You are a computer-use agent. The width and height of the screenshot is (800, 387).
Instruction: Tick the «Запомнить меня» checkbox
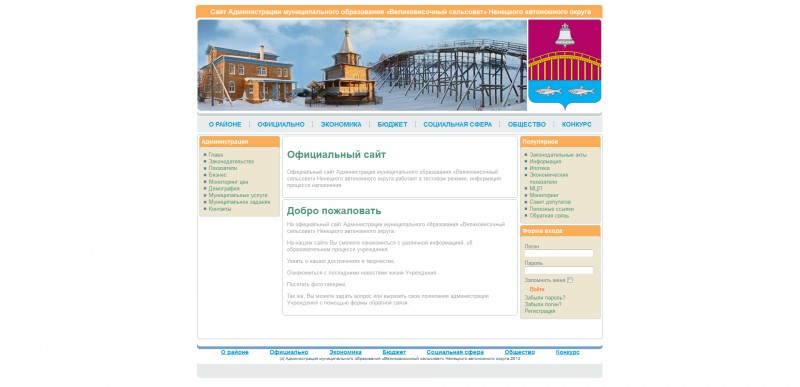pyautogui.click(x=570, y=280)
